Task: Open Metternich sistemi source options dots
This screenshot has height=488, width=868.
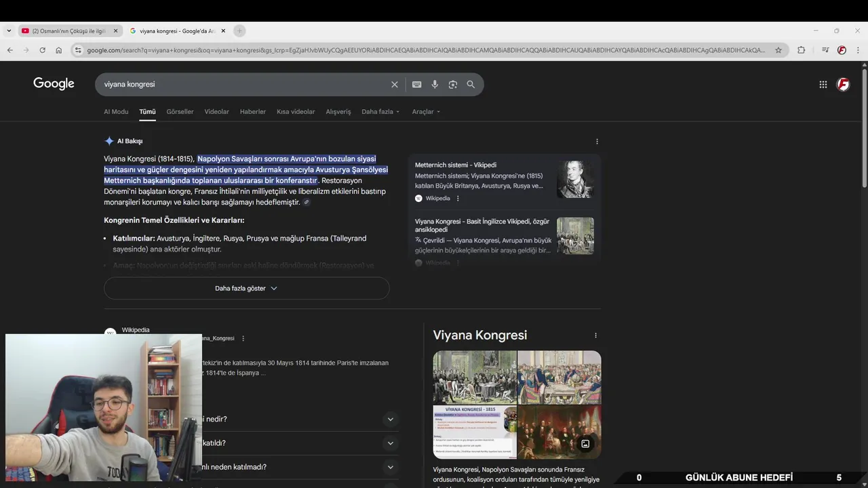Action: 458,199
